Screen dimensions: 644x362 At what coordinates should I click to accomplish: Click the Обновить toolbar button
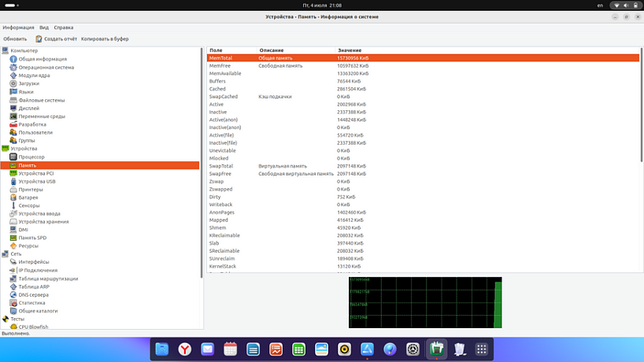(x=15, y=39)
